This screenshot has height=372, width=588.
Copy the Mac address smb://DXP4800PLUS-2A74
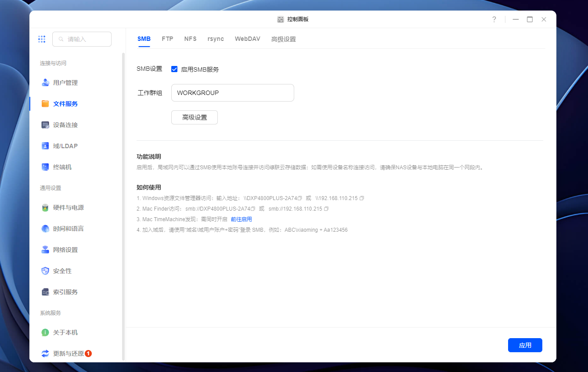(253, 209)
